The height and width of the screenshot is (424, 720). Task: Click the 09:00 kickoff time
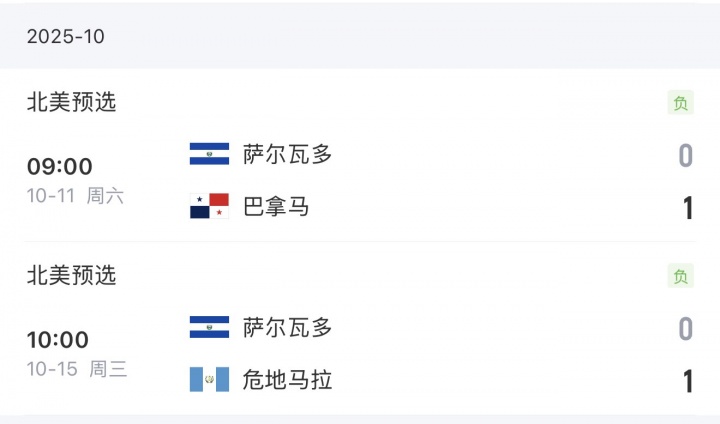pos(59,166)
